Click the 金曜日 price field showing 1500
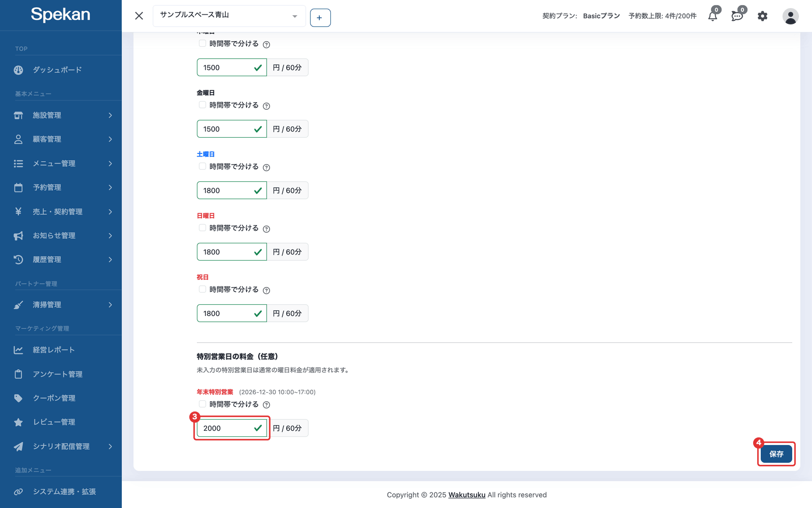The height and width of the screenshot is (508, 812). [232, 129]
